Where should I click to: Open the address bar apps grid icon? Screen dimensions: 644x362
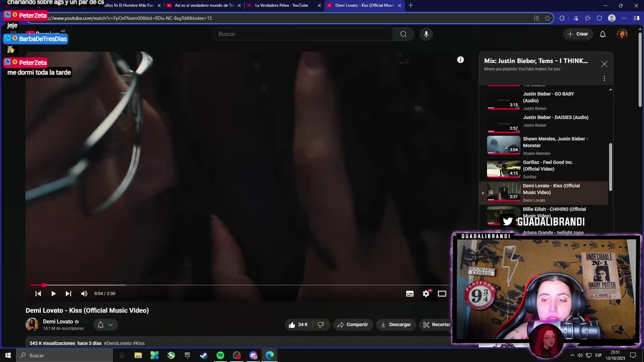[x=537, y=18]
